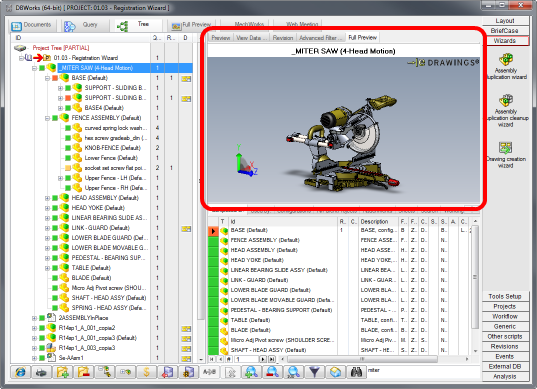Click the search field containing 'miter'

click(423, 371)
